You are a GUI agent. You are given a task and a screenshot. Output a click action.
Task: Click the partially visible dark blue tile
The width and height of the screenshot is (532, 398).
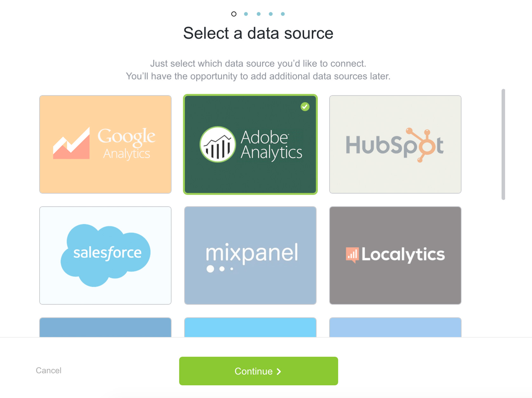105,327
